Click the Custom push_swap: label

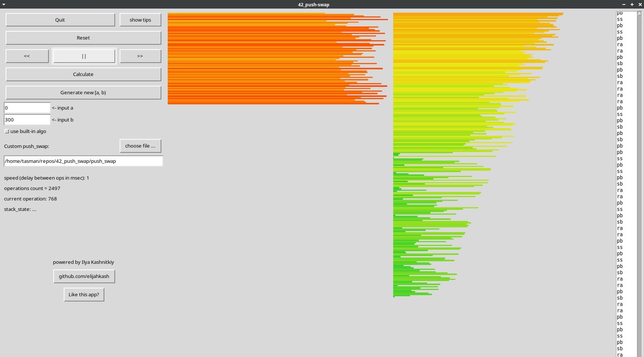26,146
